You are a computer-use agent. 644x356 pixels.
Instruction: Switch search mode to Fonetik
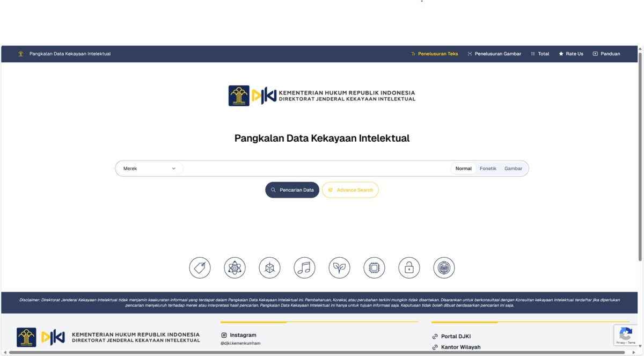click(488, 169)
